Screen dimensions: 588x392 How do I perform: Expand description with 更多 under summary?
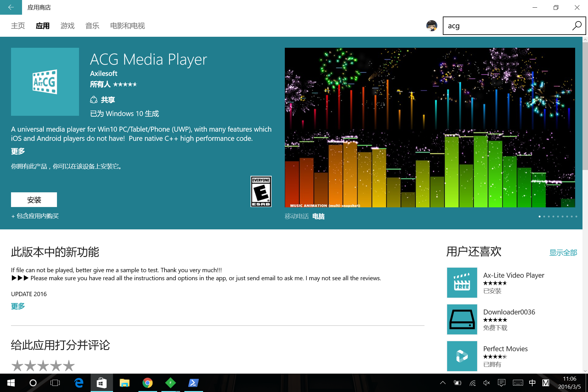pos(18,151)
